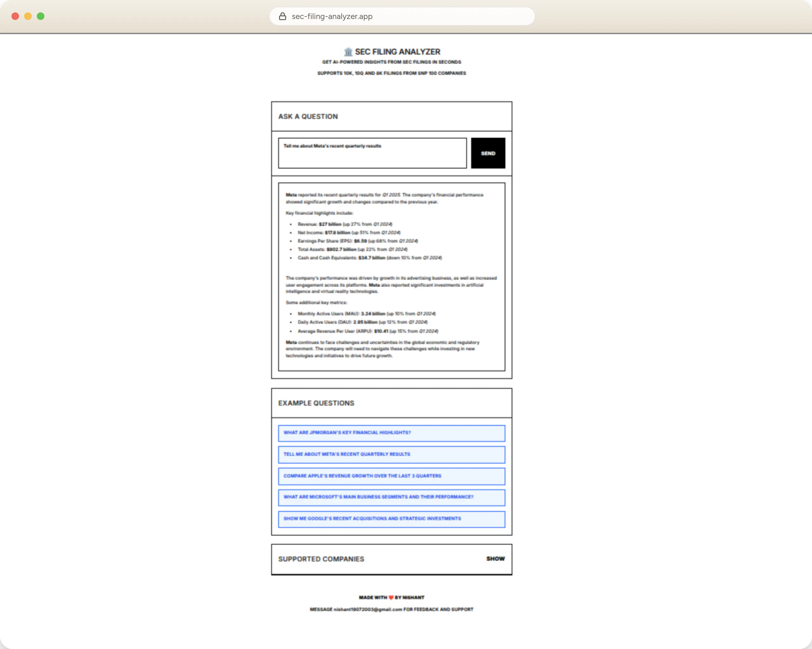Click the Total Assets $902.7 billion line

(x=352, y=249)
